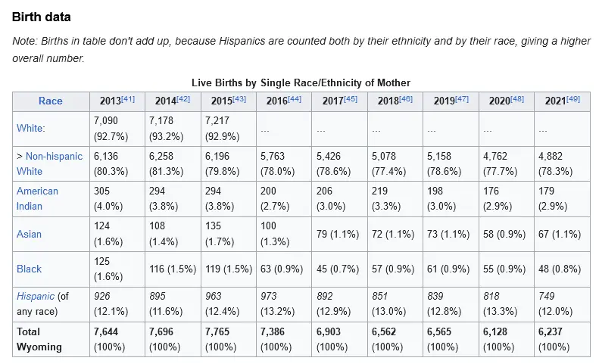This screenshot has height=364, width=599.
Task: Click reference 45 beside 2017
Action: pyautogui.click(x=351, y=98)
